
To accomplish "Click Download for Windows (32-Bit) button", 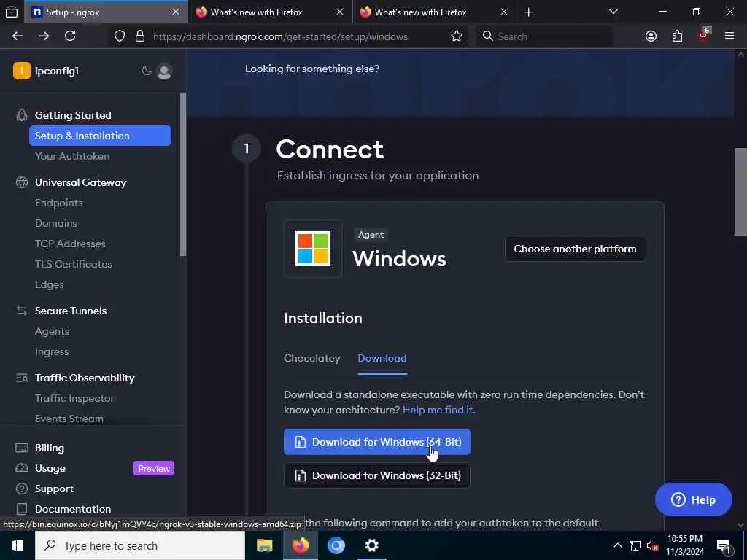I will [377, 475].
